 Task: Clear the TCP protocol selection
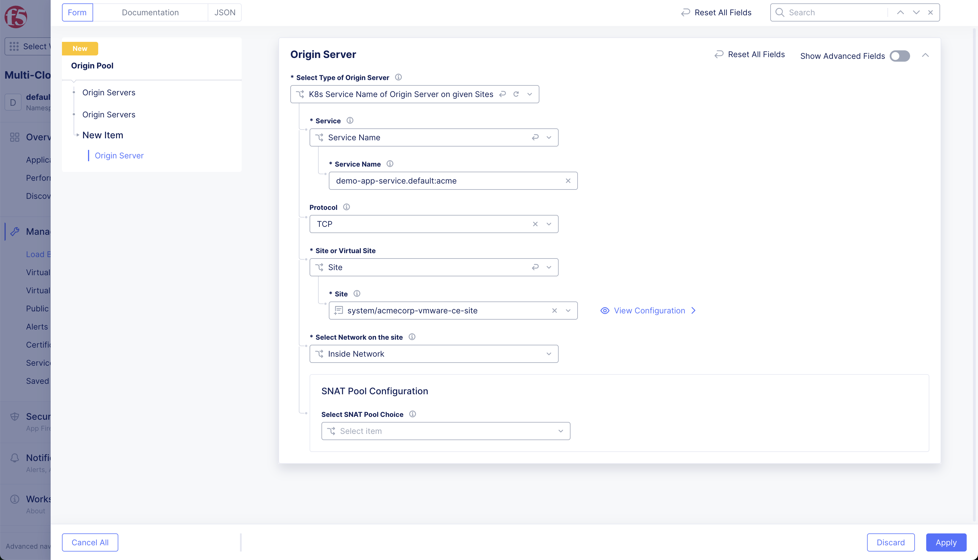(x=535, y=224)
